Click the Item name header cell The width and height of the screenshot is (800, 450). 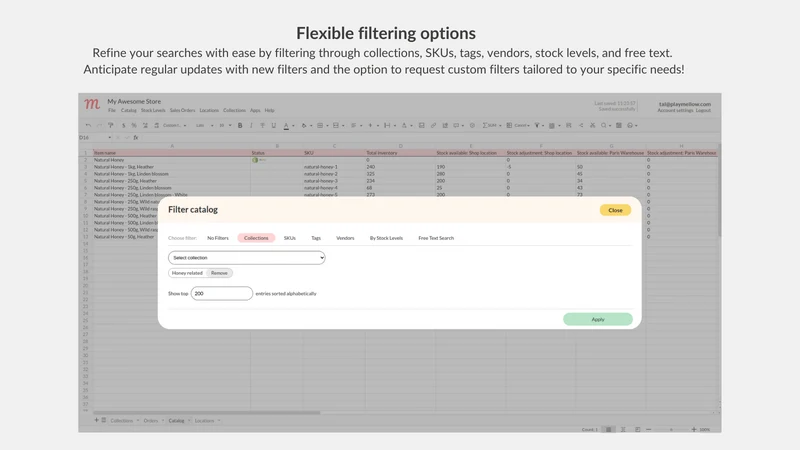171,153
